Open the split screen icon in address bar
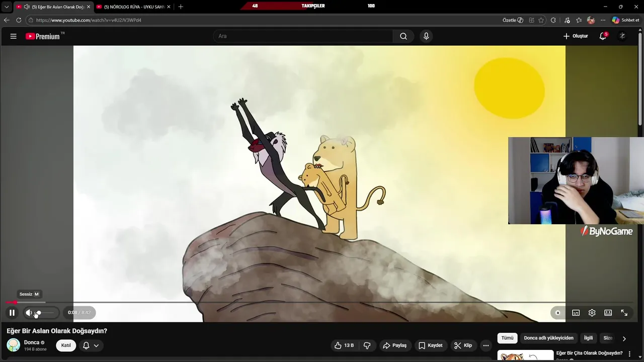 [x=531, y=20]
